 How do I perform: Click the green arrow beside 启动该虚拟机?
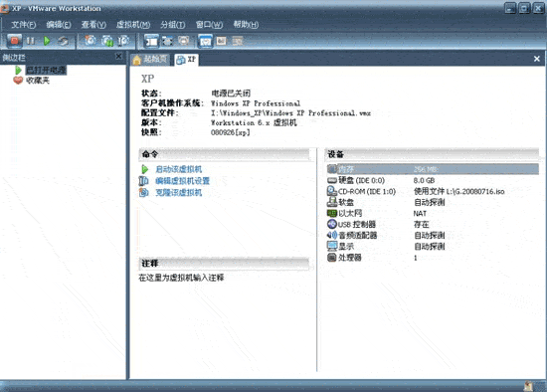click(144, 169)
